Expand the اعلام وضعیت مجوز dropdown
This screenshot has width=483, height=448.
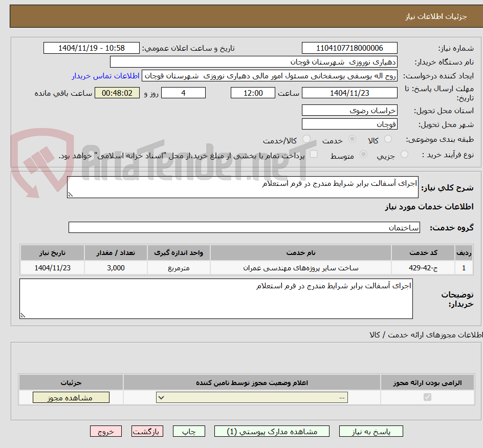252,397
